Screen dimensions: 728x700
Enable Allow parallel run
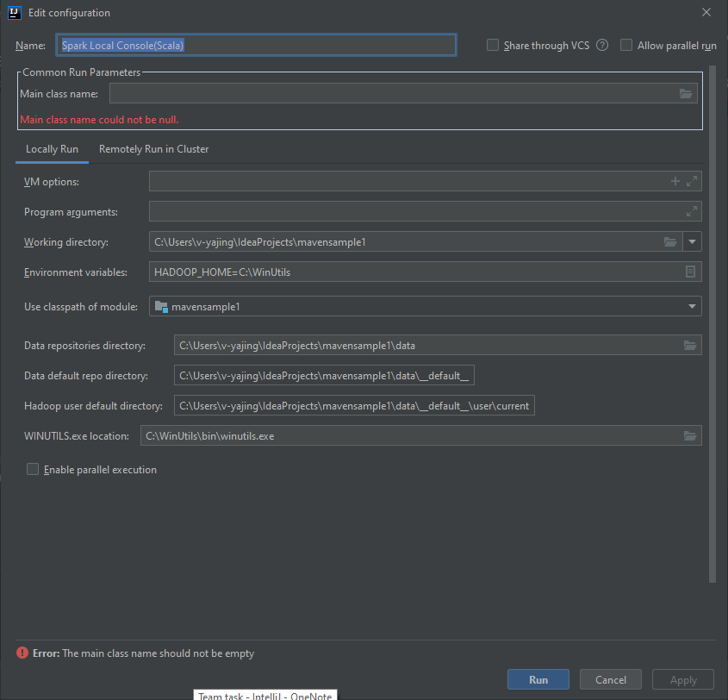click(x=625, y=44)
